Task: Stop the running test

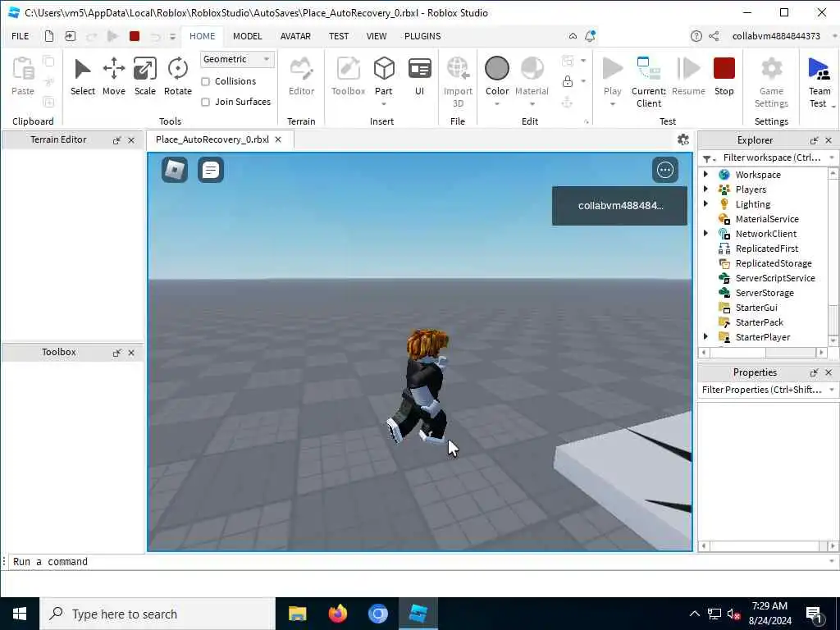Action: click(x=724, y=77)
